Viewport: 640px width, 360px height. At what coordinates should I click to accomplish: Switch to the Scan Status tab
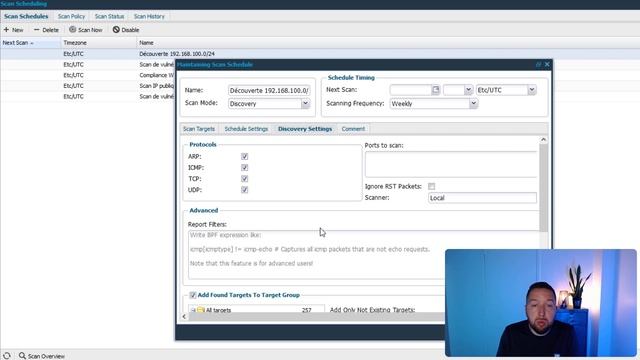(109, 16)
